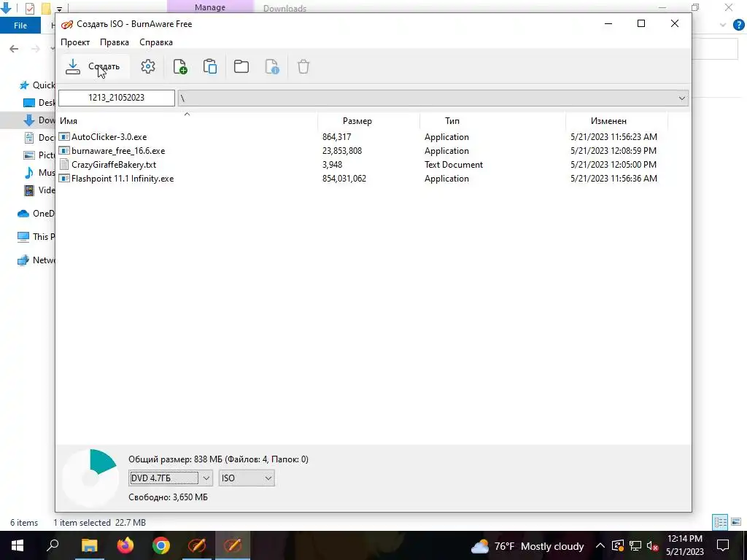The height and width of the screenshot is (560, 747).
Task: Click the file properties info icon
Action: (x=272, y=66)
